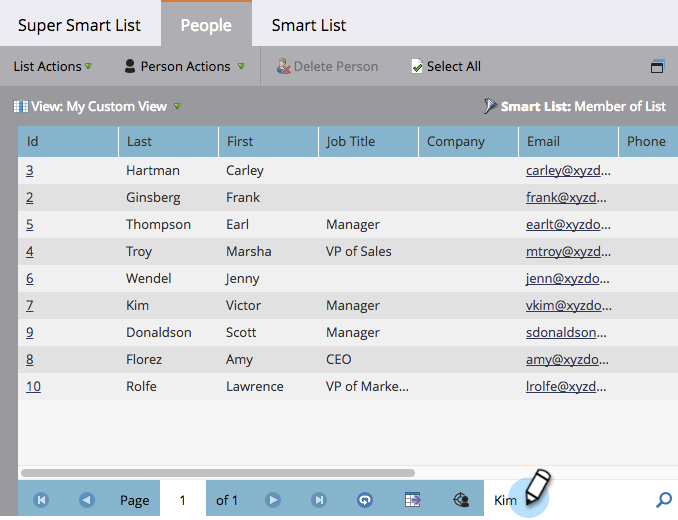
Task: Refresh the people list grid
Action: pos(365,500)
